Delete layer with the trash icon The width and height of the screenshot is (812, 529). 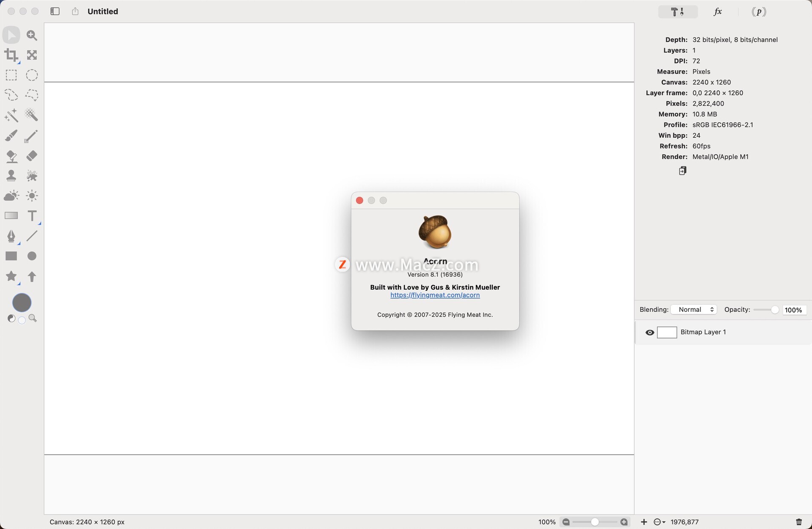799,522
